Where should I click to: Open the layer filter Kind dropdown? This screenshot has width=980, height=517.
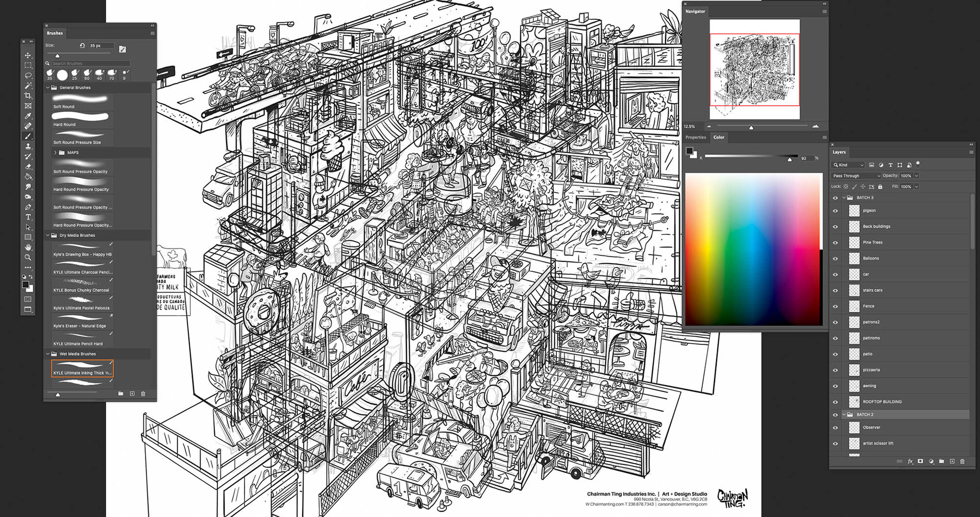(x=848, y=165)
